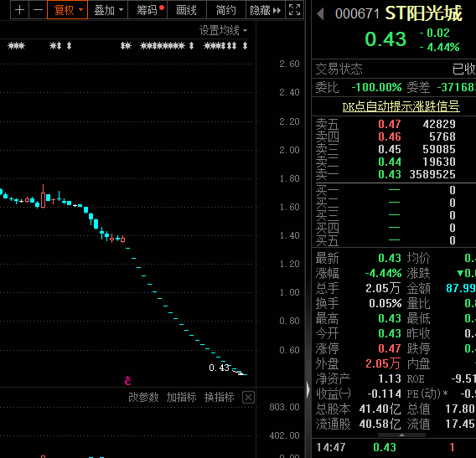Click 加指标 to add indicator
476x458 pixels.
181,397
